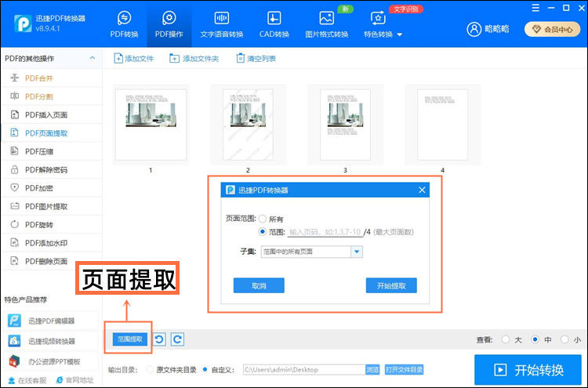The image size is (588, 388).
Task: Select PDF压缩 in sidebar
Action: pos(52,151)
